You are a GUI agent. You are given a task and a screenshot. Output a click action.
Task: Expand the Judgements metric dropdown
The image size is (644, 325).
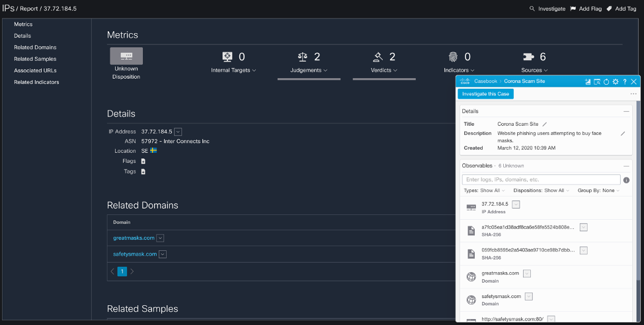(308, 70)
